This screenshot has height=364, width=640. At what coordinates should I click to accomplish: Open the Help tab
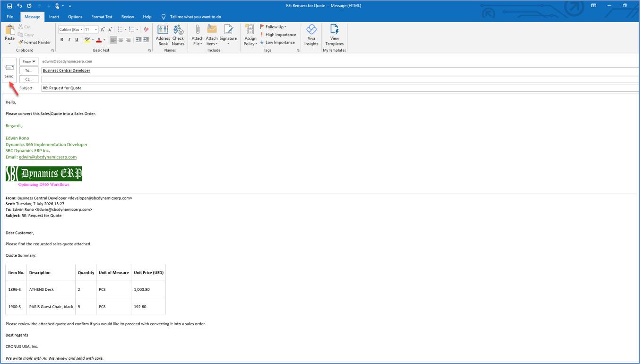(x=147, y=17)
